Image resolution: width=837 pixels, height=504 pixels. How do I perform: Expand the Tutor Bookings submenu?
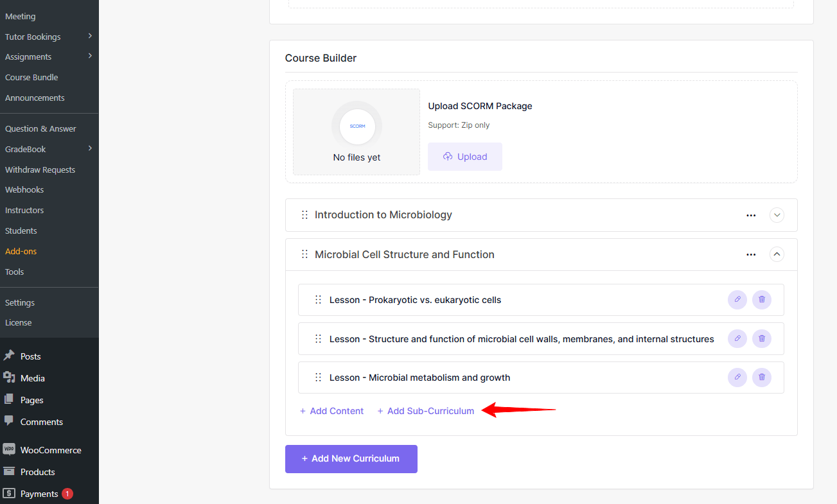click(x=90, y=36)
